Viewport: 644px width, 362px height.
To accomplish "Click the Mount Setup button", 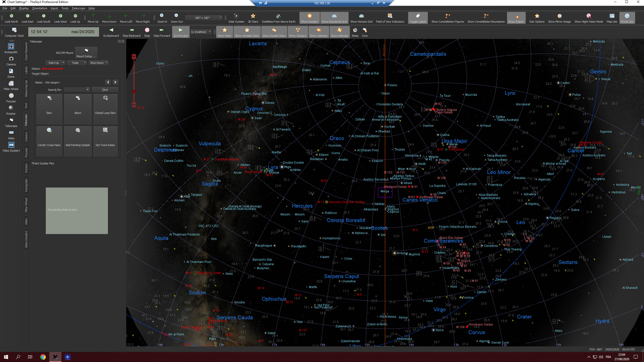I will click(x=86, y=53).
